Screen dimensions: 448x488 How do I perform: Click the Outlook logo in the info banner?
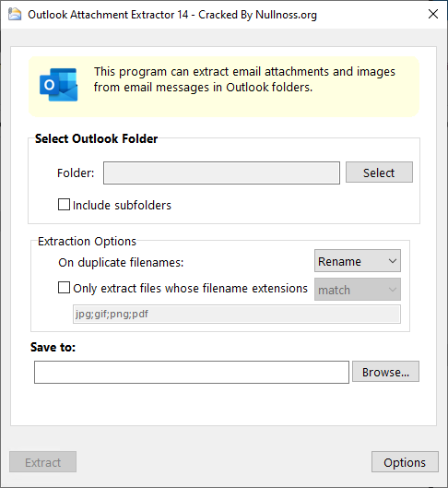[x=58, y=85]
